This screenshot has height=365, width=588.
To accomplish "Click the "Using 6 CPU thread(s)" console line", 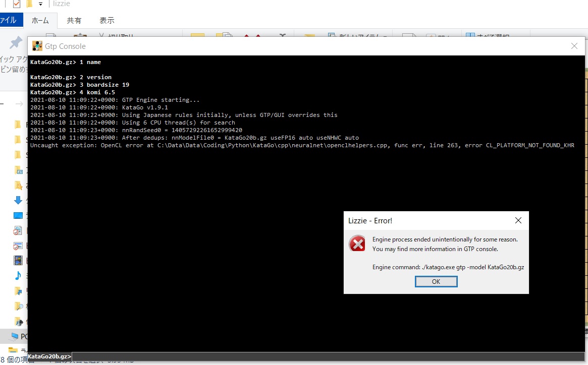I will click(133, 123).
